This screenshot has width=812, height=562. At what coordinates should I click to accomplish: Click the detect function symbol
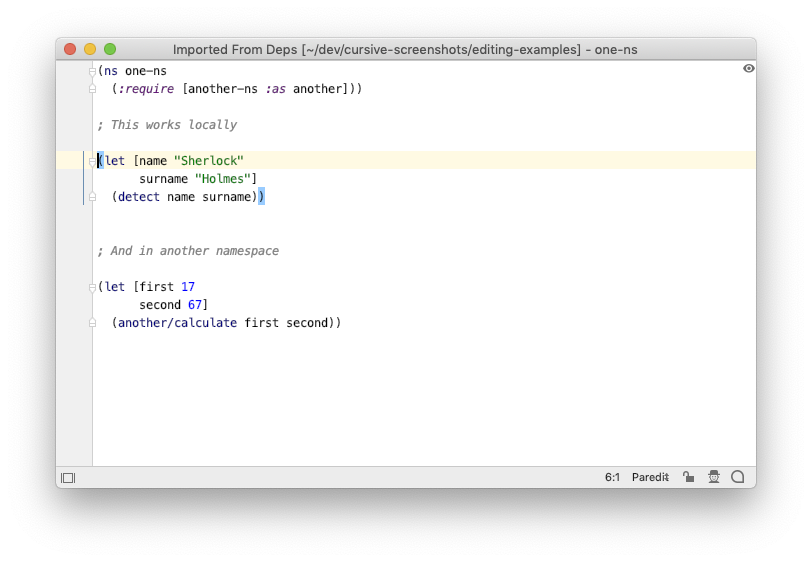[139, 197]
